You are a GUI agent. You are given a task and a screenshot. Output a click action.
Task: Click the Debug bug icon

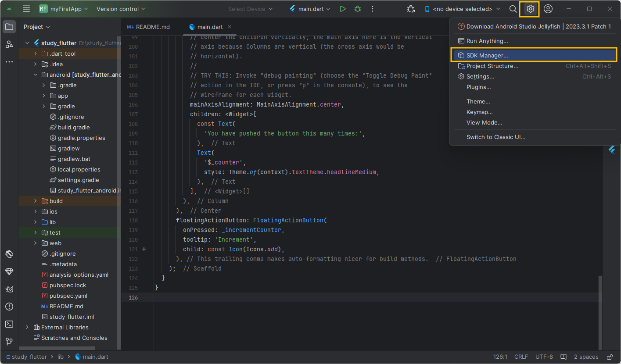358,9
